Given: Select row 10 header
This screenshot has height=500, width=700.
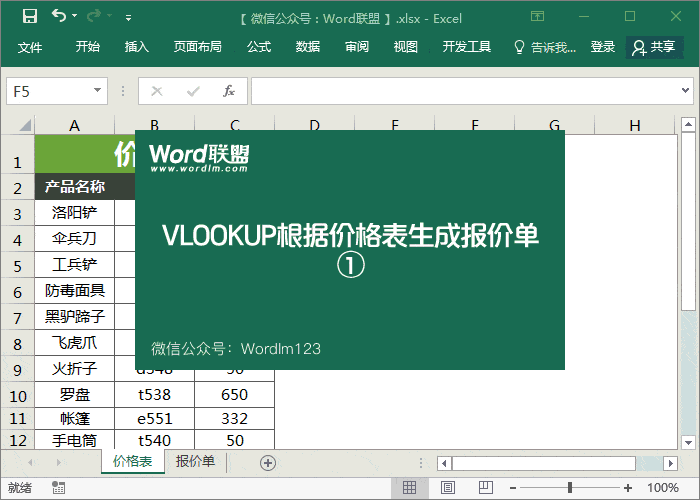Looking at the screenshot, I should point(17,395).
